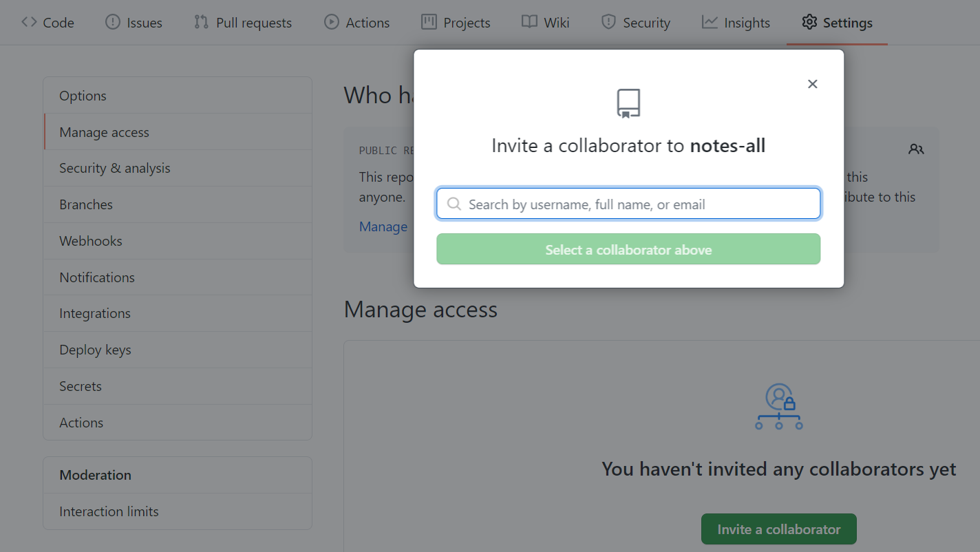980x552 pixels.
Task: Open the Wiki tab
Action: pos(546,23)
